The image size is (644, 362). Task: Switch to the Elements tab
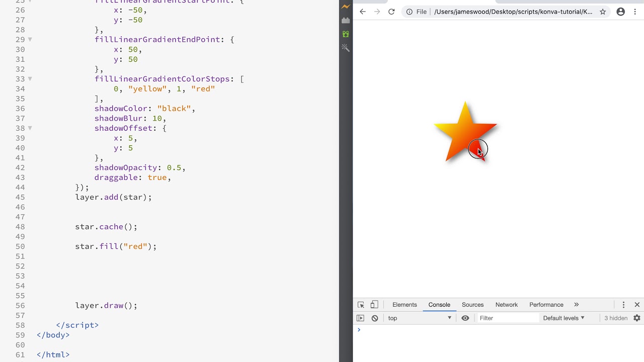405,305
